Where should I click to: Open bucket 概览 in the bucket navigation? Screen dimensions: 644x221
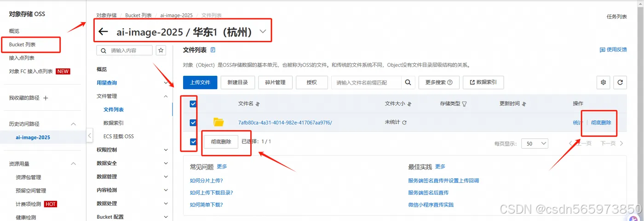(x=102, y=69)
